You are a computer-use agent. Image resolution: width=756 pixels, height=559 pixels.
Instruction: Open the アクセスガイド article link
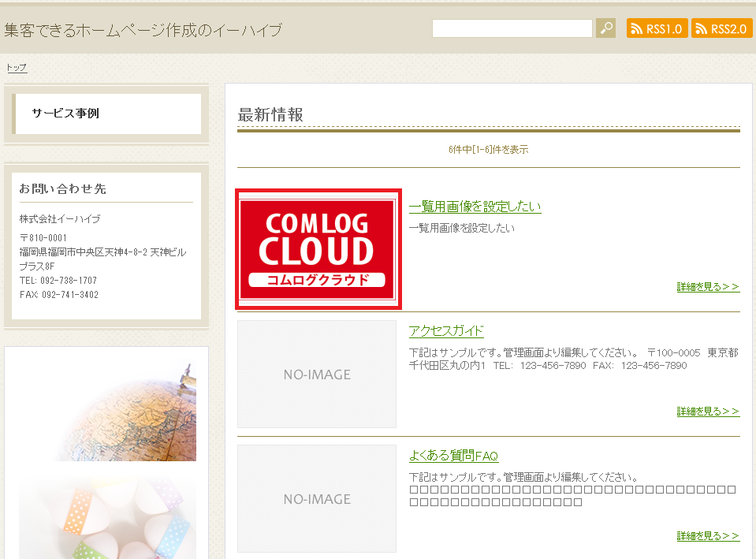tap(445, 330)
